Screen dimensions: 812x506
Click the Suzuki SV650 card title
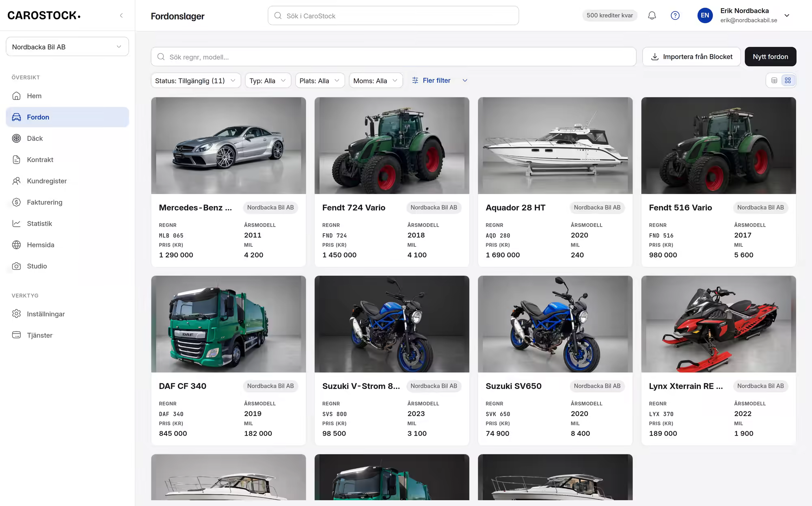(514, 386)
